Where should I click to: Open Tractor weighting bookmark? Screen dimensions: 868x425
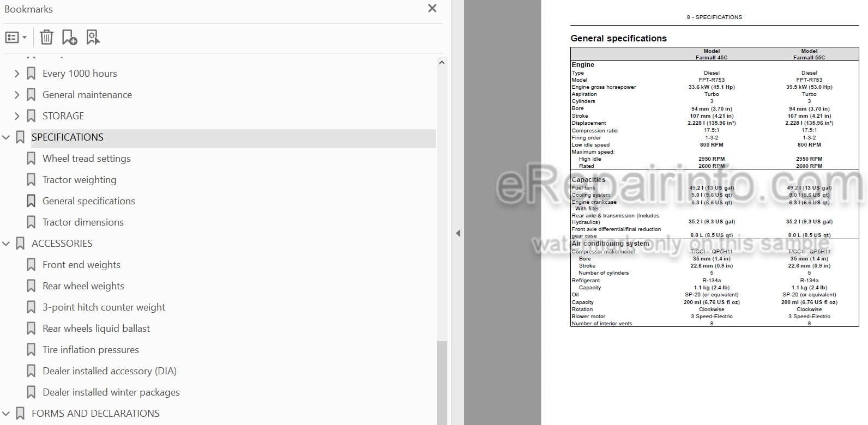pos(80,180)
